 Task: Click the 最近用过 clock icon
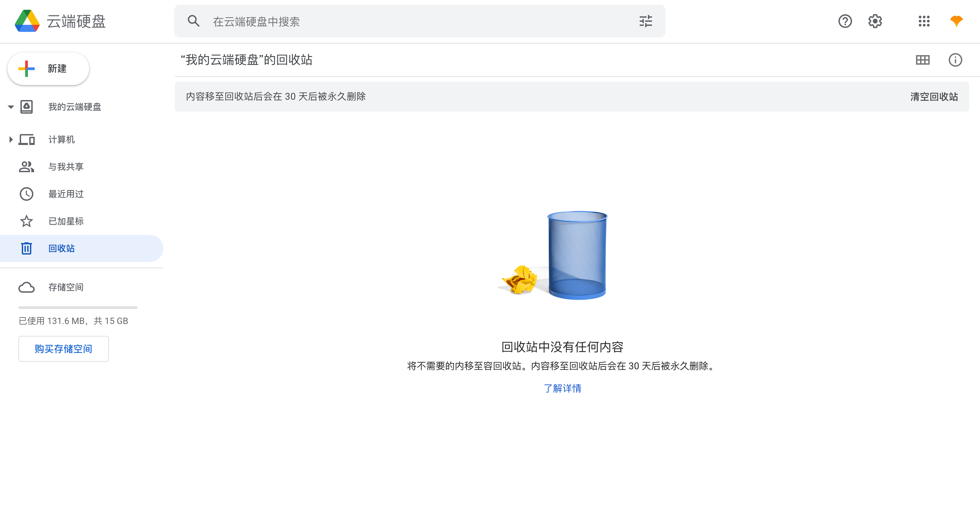pos(26,194)
